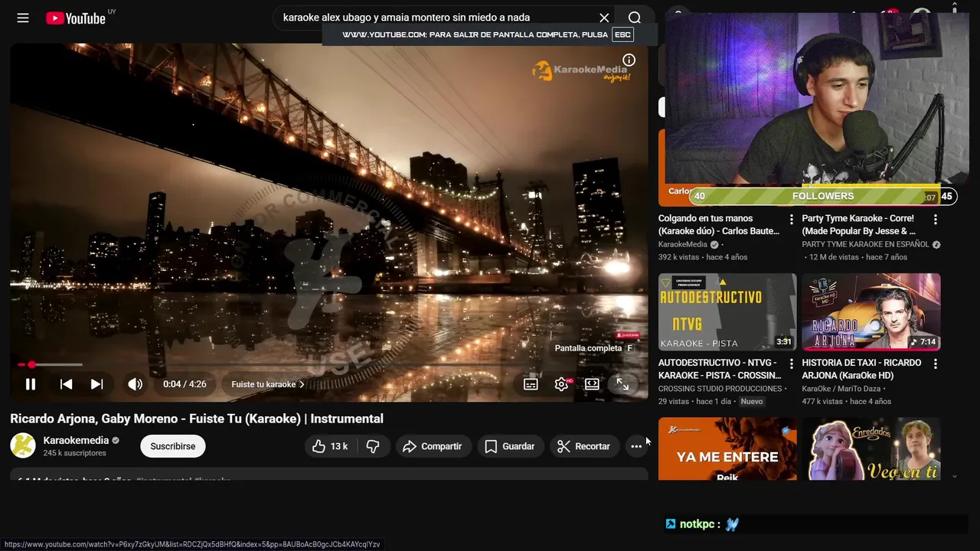Open options for 'AUTODESTRUCTIVO - NTVG' video

[x=792, y=364]
